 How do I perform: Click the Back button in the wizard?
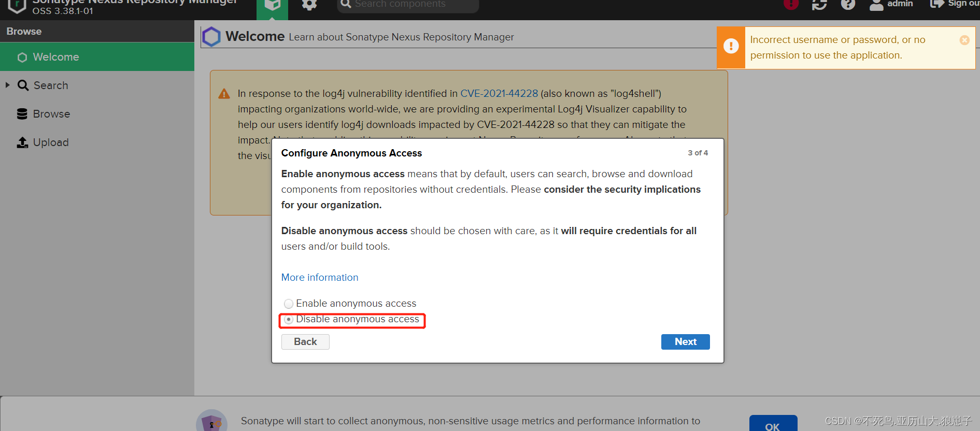point(305,342)
